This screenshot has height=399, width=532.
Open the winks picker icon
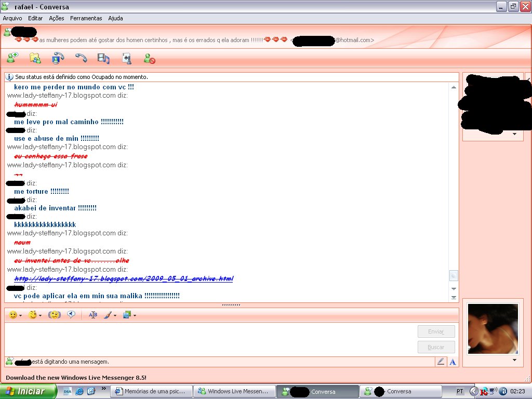click(33, 315)
